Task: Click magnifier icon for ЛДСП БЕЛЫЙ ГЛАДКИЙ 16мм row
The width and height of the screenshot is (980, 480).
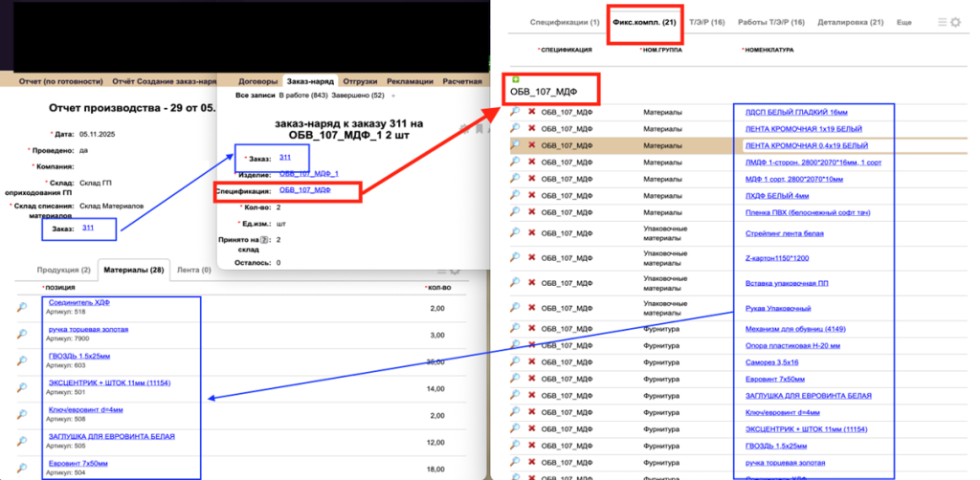Action: 515,111
